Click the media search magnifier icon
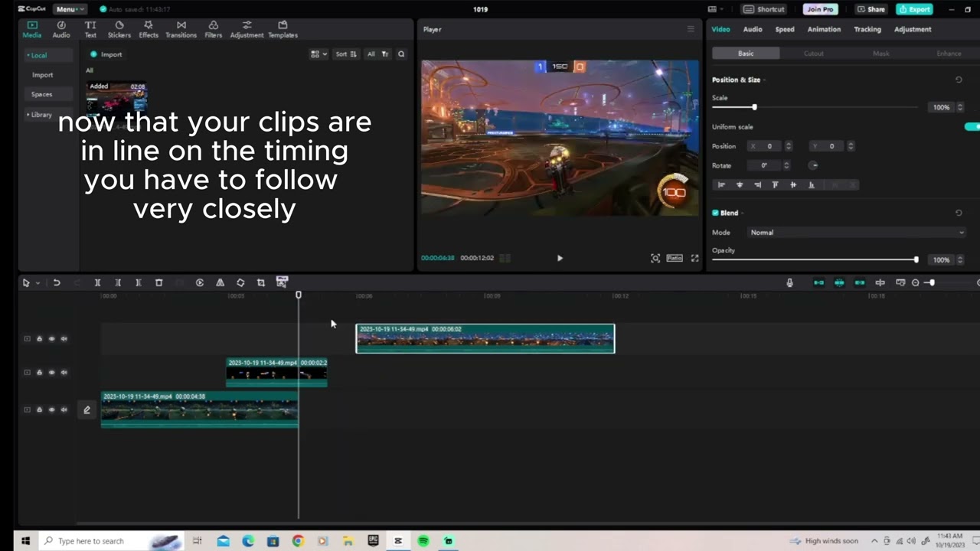980x551 pixels. (401, 54)
